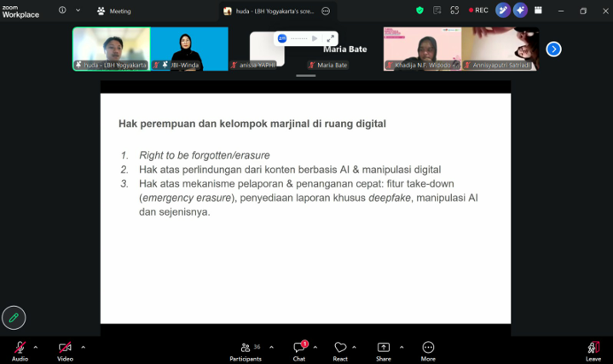
Task: Play the mini Zoom player
Action: click(315, 38)
